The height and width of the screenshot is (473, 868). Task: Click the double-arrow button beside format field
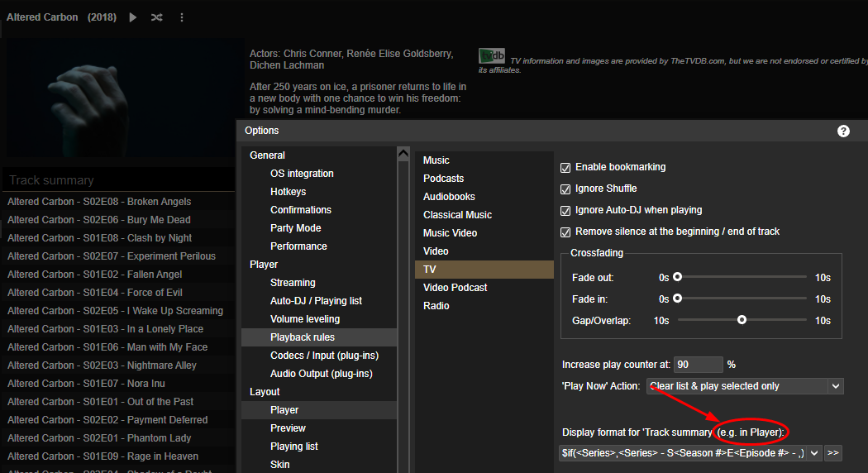click(833, 453)
